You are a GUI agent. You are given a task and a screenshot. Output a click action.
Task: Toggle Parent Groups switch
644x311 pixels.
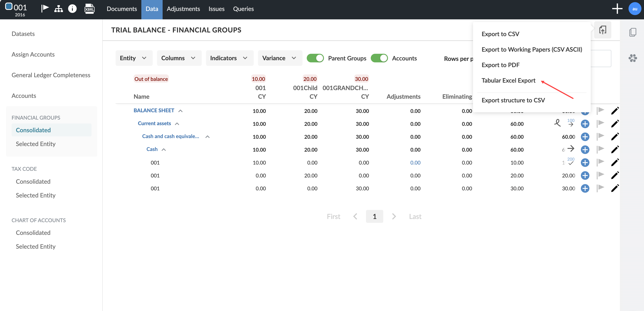[x=315, y=58]
